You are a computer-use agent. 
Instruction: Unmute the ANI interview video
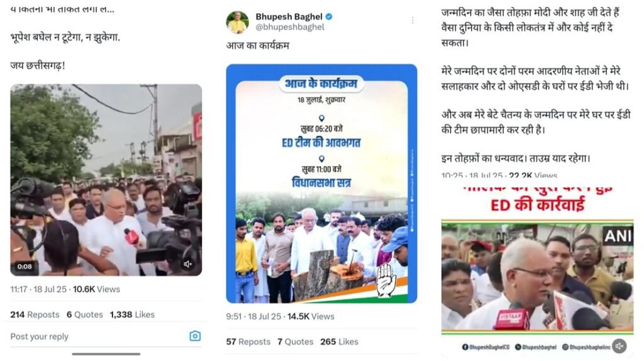pos(619,346)
